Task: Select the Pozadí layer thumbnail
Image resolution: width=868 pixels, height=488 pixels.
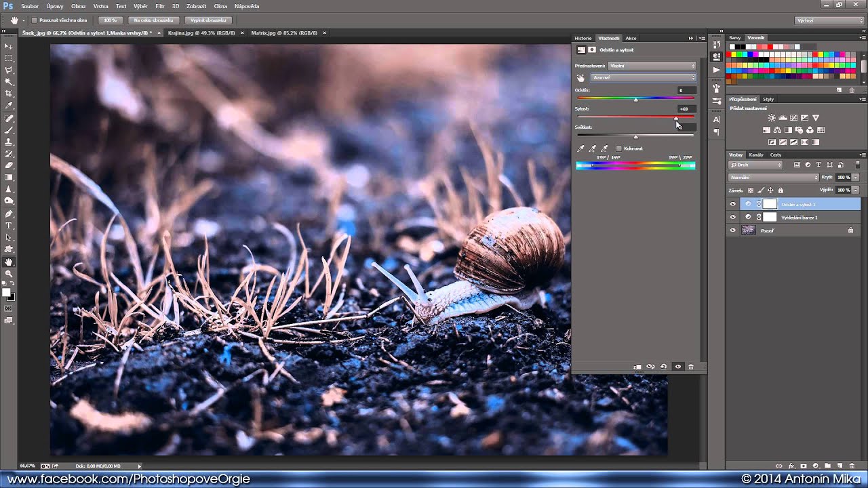Action: pos(749,230)
